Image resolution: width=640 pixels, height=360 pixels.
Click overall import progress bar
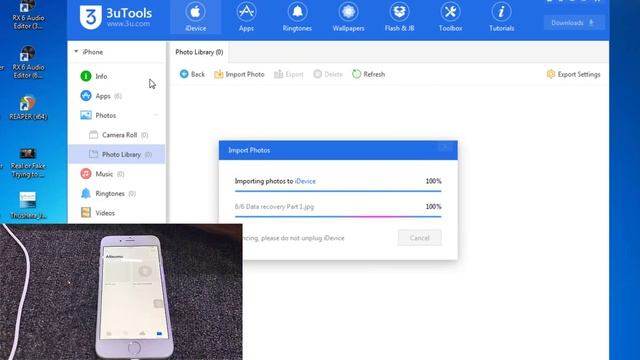click(338, 191)
